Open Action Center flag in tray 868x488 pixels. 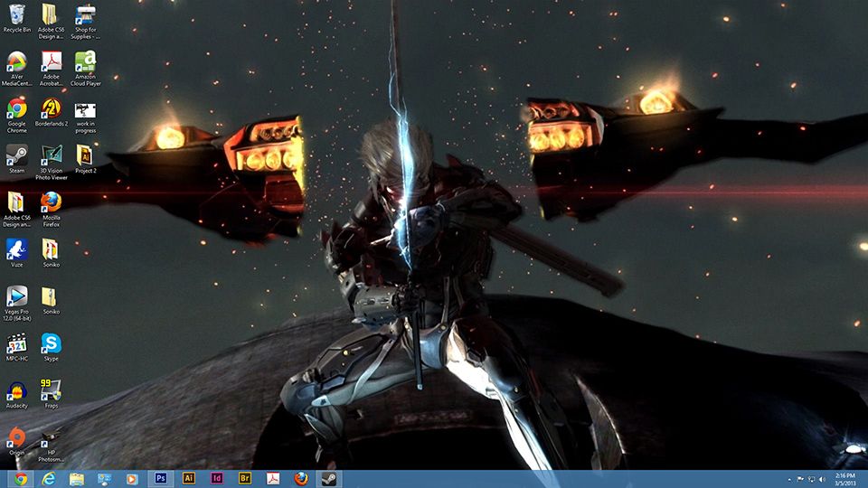[800, 479]
